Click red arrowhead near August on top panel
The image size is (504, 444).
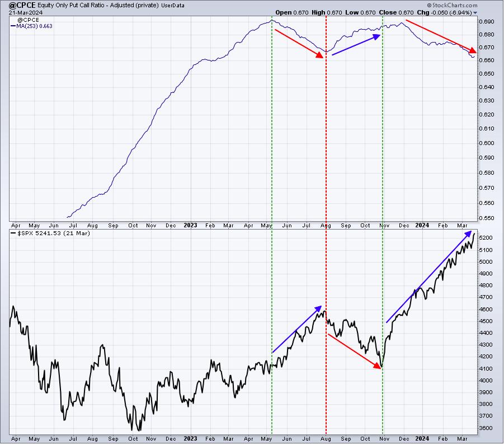tap(320, 55)
